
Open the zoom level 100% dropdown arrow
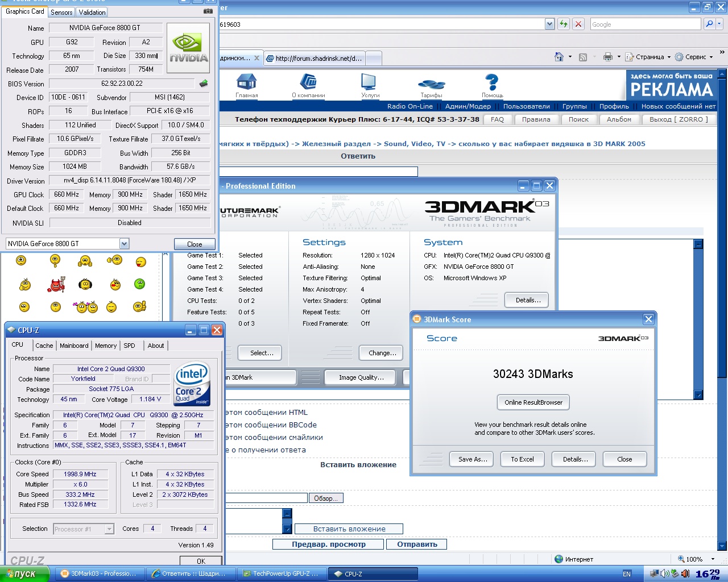[712, 559]
